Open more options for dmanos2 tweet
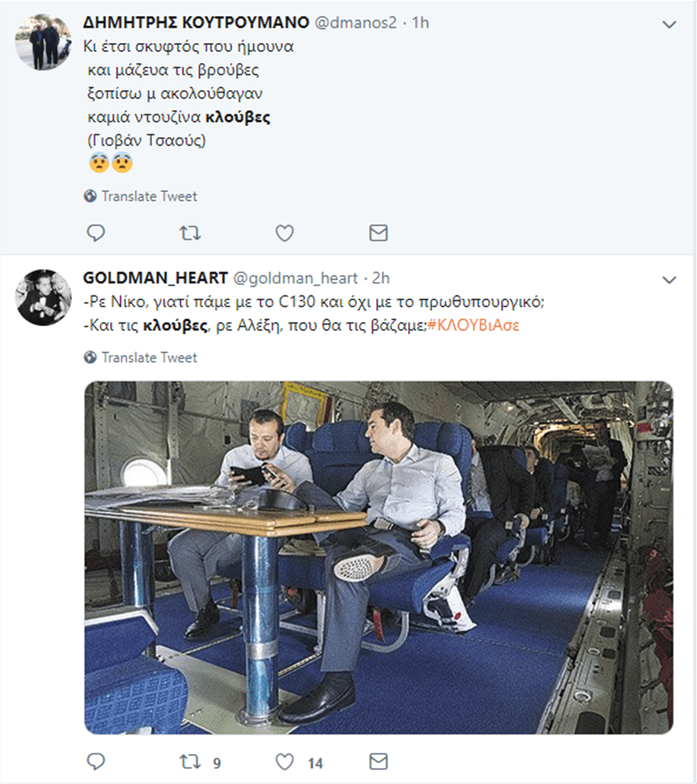 click(x=669, y=25)
